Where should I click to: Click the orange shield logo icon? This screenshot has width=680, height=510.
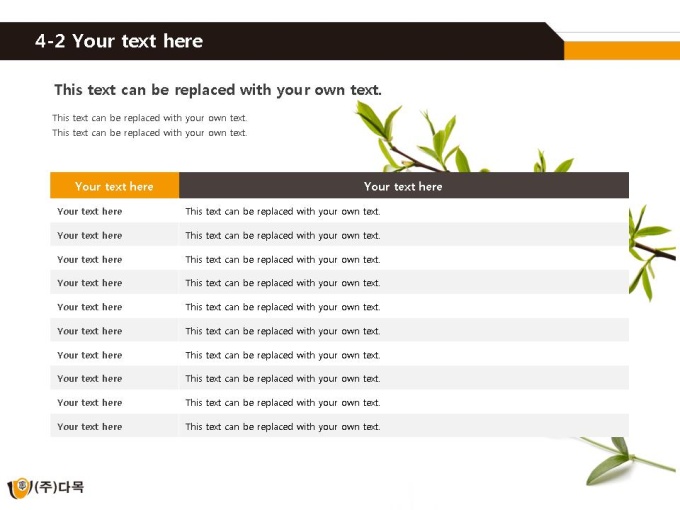(20, 488)
